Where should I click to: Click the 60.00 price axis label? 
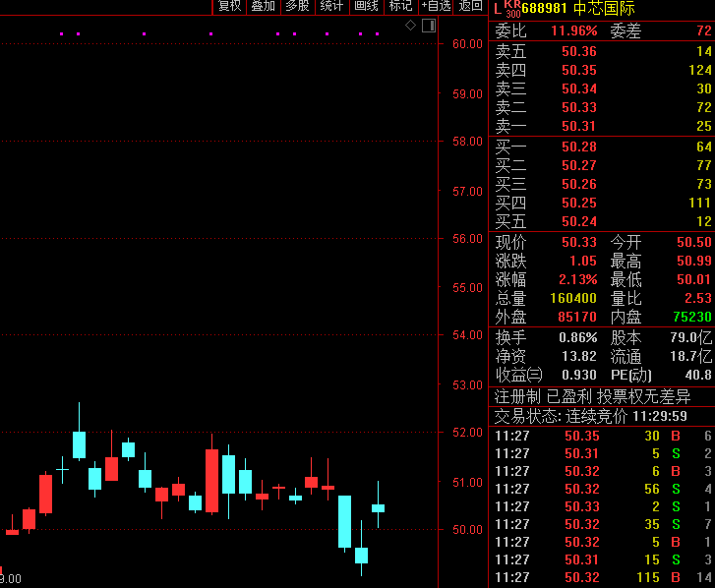[x=466, y=44]
